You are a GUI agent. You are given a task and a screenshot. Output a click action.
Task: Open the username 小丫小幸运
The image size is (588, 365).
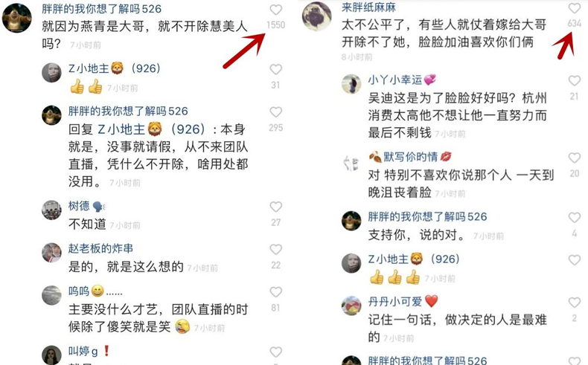pos(395,80)
